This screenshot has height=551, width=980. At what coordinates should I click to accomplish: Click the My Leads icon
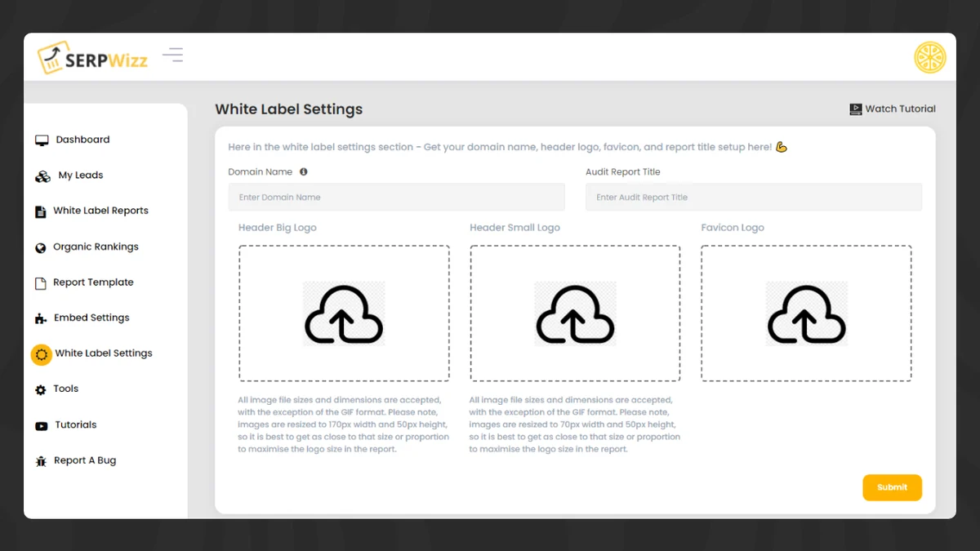[42, 176]
